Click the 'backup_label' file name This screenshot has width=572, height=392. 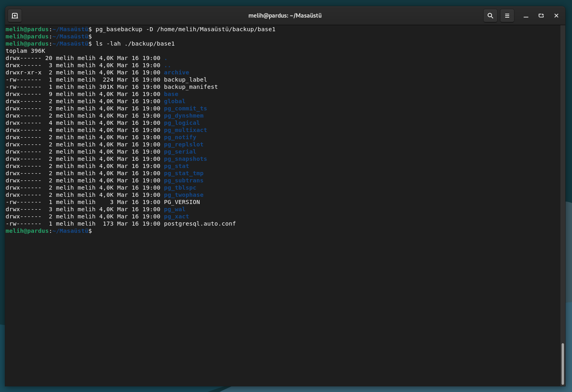(x=186, y=80)
